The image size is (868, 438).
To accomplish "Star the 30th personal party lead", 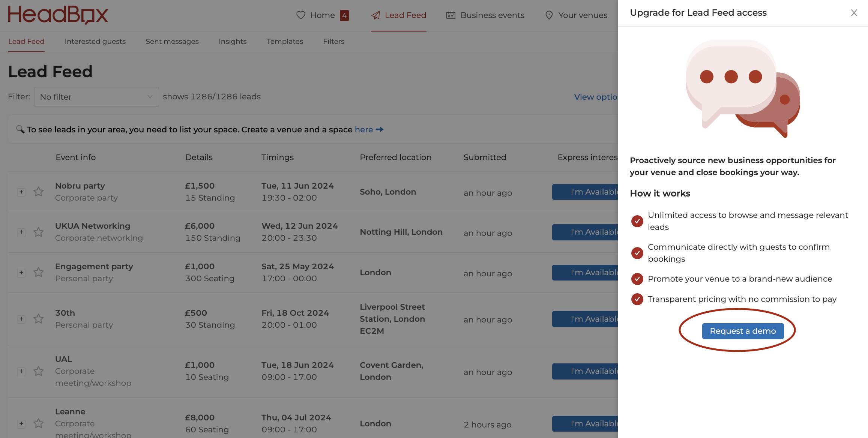I will point(38,319).
